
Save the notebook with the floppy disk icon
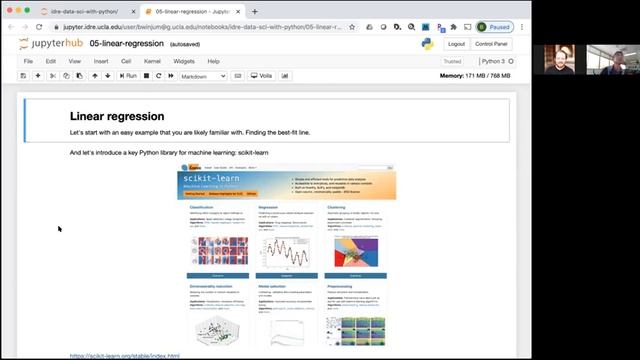pos(23,76)
